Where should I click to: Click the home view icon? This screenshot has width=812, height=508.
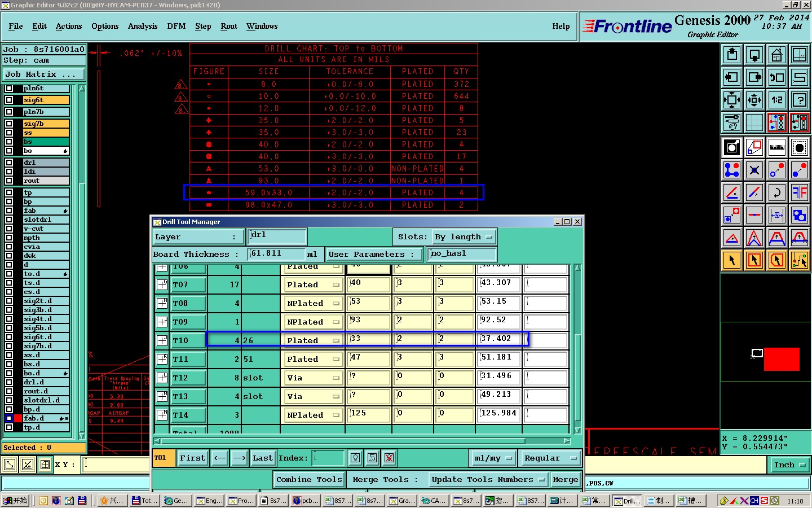[777, 55]
